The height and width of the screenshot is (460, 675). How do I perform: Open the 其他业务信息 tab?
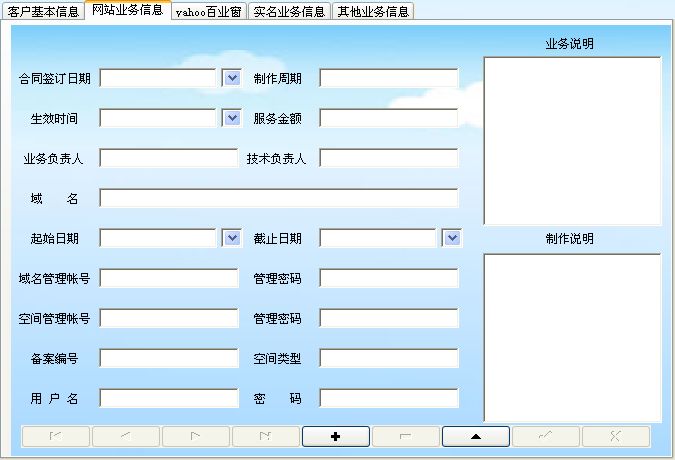373,11
